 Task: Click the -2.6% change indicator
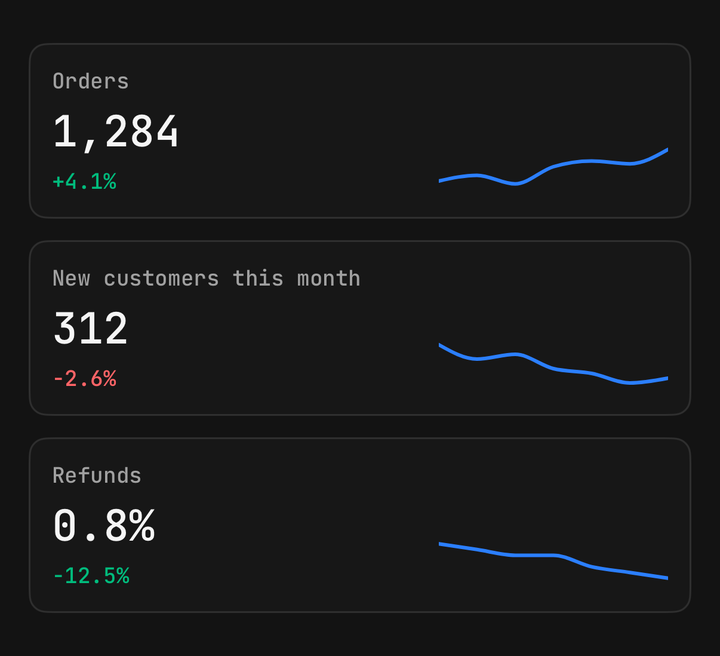pos(84,379)
